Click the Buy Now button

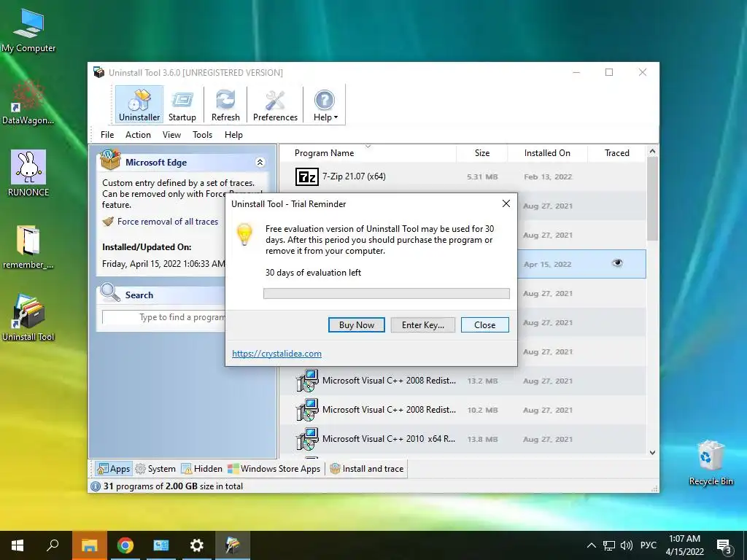pyautogui.click(x=356, y=324)
